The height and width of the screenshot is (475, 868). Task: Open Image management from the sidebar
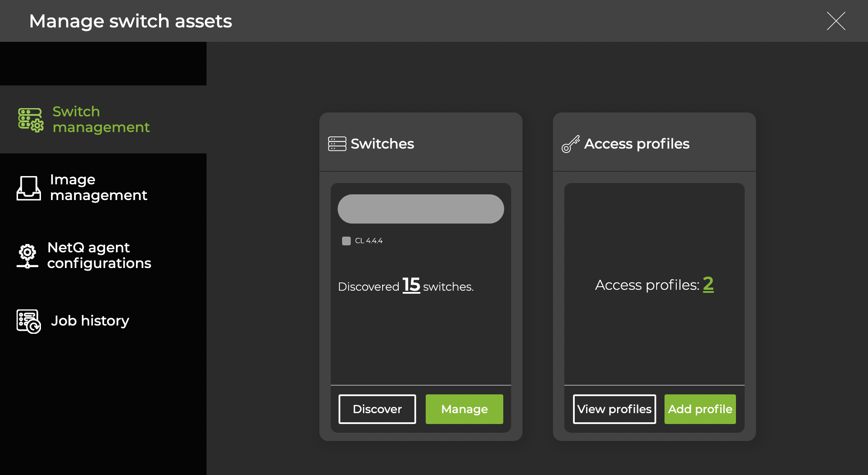[99, 187]
